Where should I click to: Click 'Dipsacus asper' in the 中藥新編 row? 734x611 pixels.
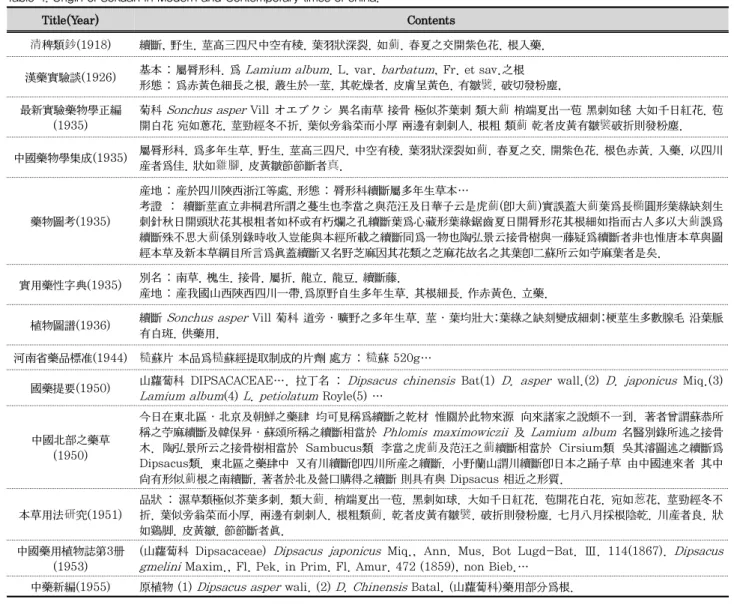pyautogui.click(x=238, y=587)
